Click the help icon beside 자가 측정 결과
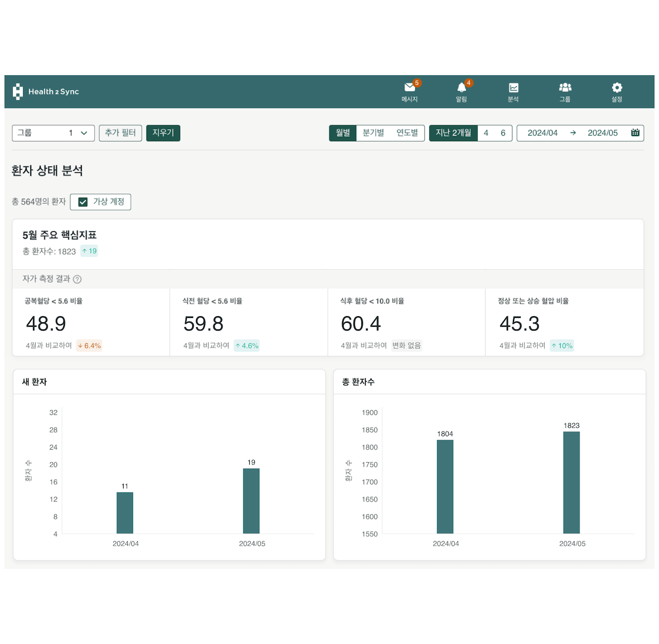The width and height of the screenshot is (659, 644). click(77, 279)
